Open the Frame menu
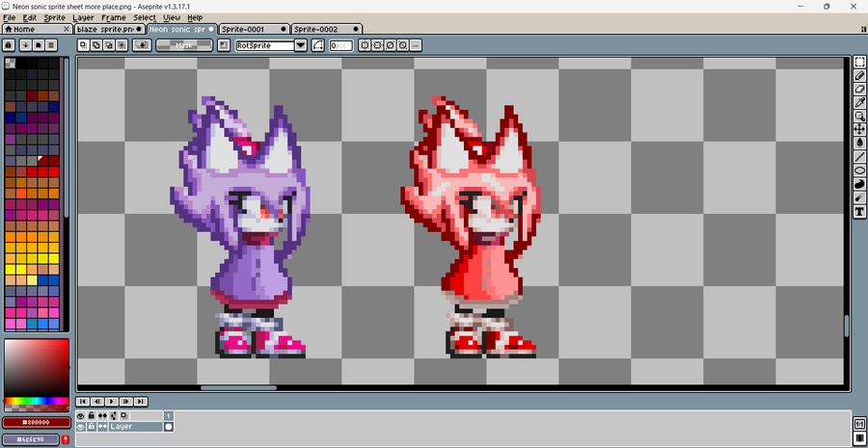Screen dimensions: 868x448 tap(114, 17)
